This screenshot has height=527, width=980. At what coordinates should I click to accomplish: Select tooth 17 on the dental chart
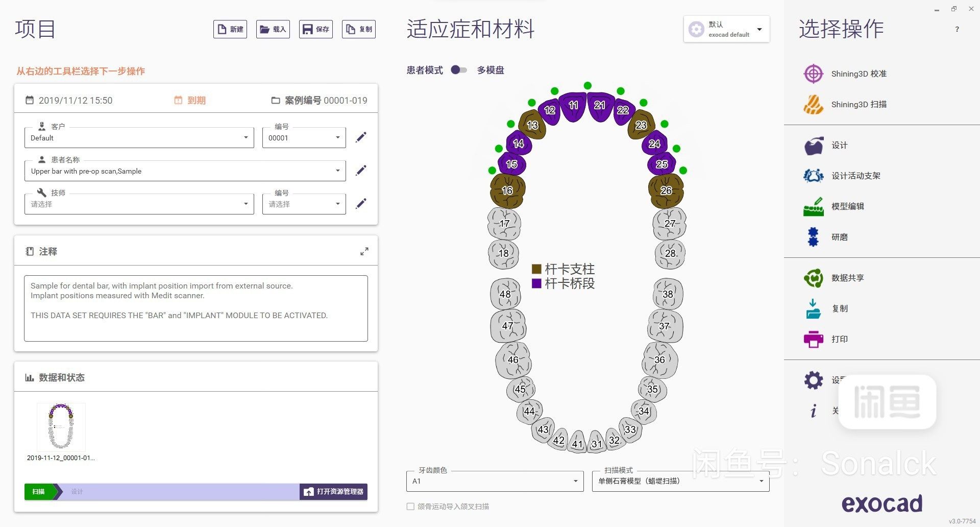click(504, 224)
